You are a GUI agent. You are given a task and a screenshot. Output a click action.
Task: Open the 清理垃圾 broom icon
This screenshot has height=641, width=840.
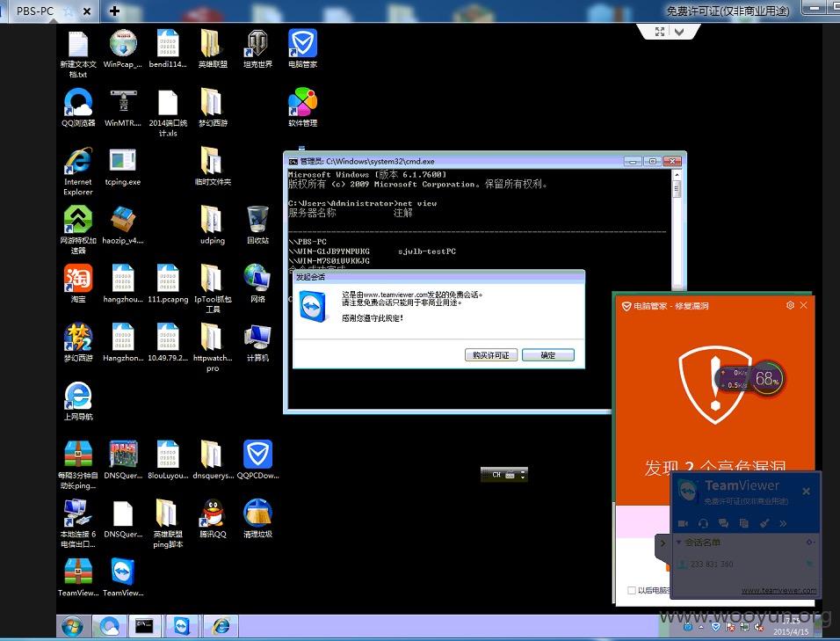(x=257, y=518)
